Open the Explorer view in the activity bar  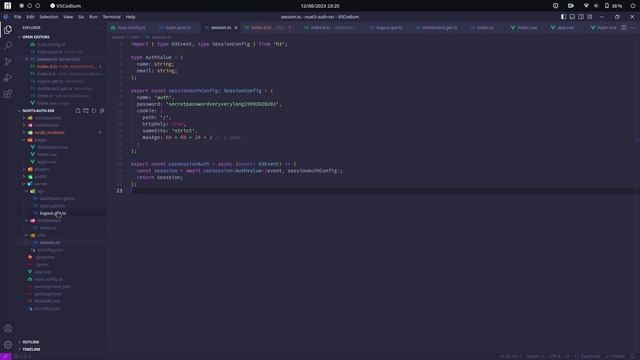point(8,29)
